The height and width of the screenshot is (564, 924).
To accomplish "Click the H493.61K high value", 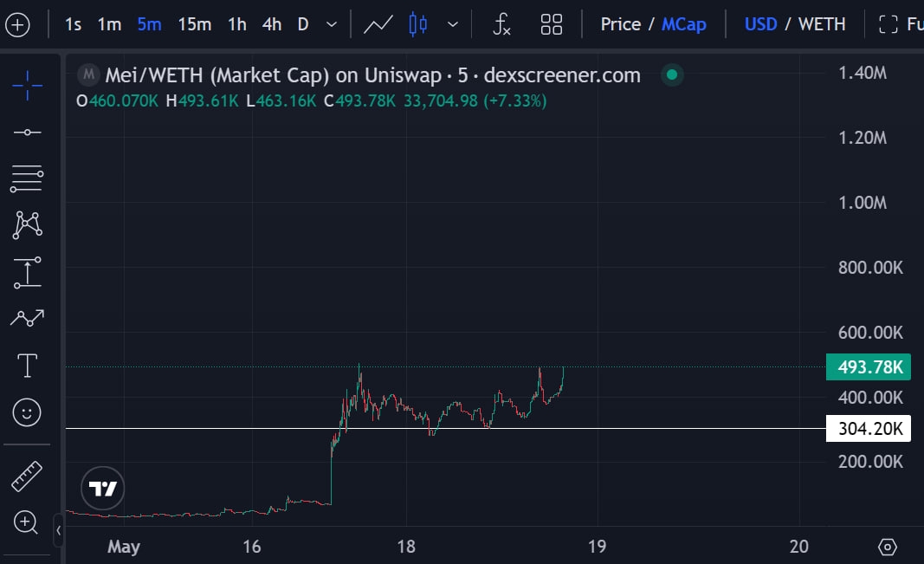I will point(202,101).
